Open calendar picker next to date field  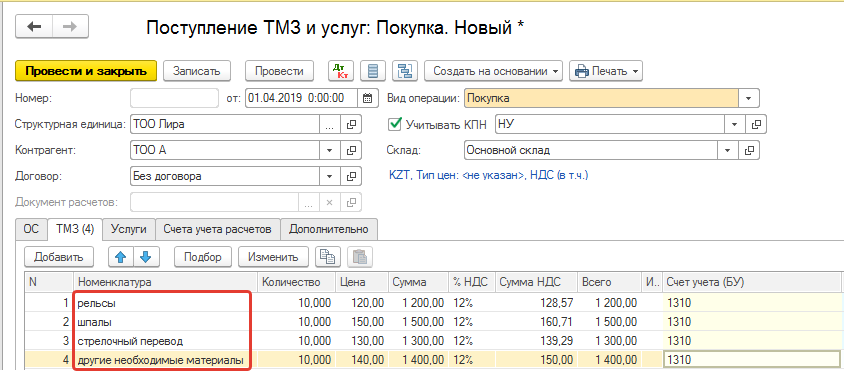point(368,98)
